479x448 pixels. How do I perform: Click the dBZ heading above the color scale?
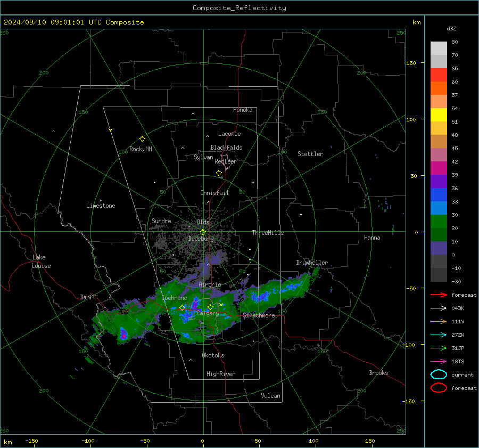pos(451,29)
